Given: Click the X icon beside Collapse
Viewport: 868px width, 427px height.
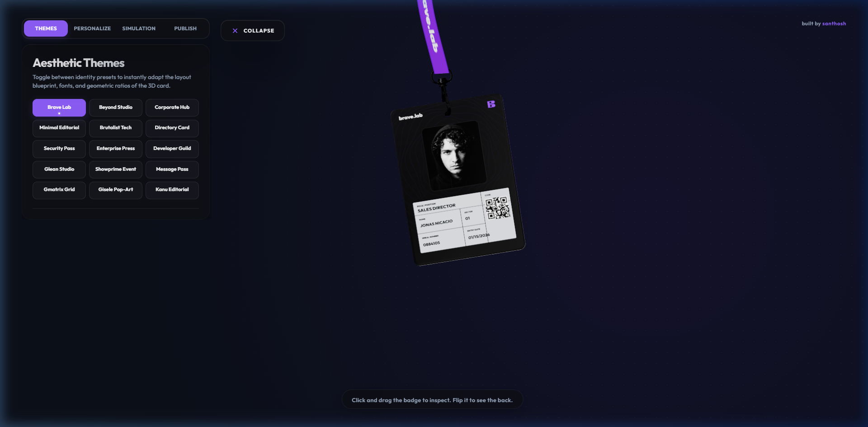Looking at the screenshot, I should [x=235, y=31].
